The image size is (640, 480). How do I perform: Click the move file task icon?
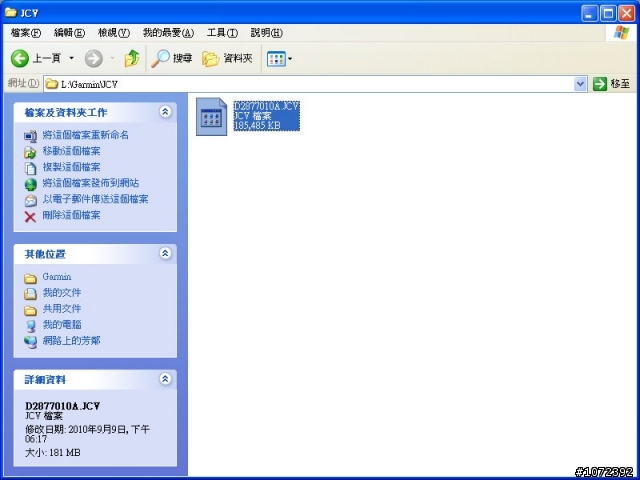click(x=30, y=153)
